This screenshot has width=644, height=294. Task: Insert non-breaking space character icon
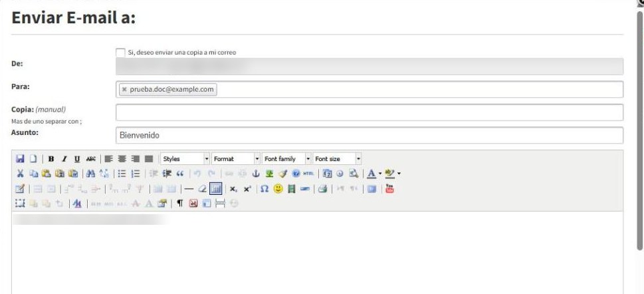(x=193, y=203)
